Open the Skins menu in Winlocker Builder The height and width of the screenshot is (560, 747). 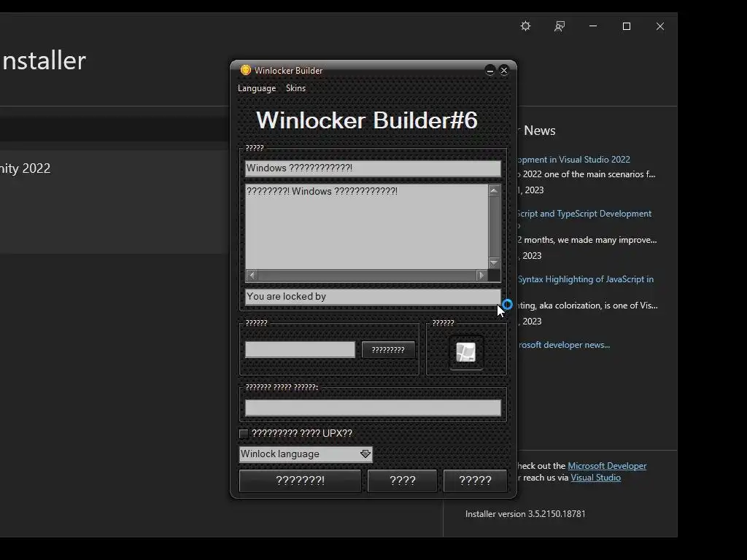(295, 88)
